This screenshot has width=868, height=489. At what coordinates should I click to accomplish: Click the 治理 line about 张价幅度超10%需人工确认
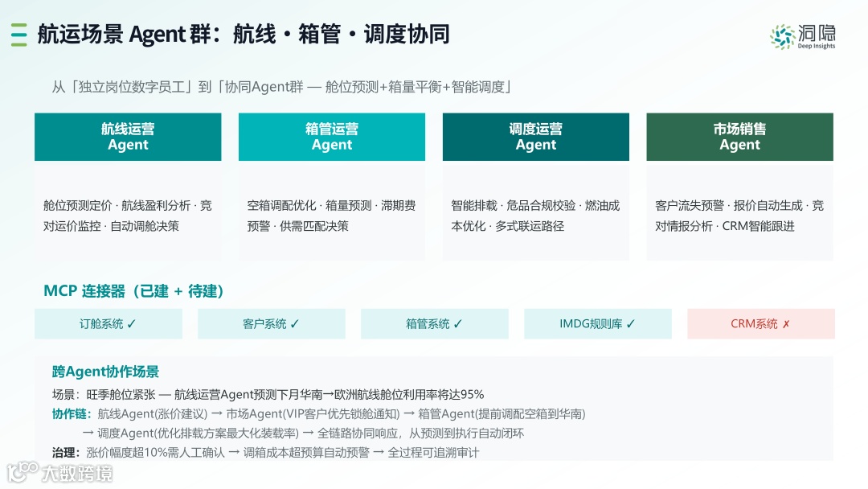(x=266, y=453)
